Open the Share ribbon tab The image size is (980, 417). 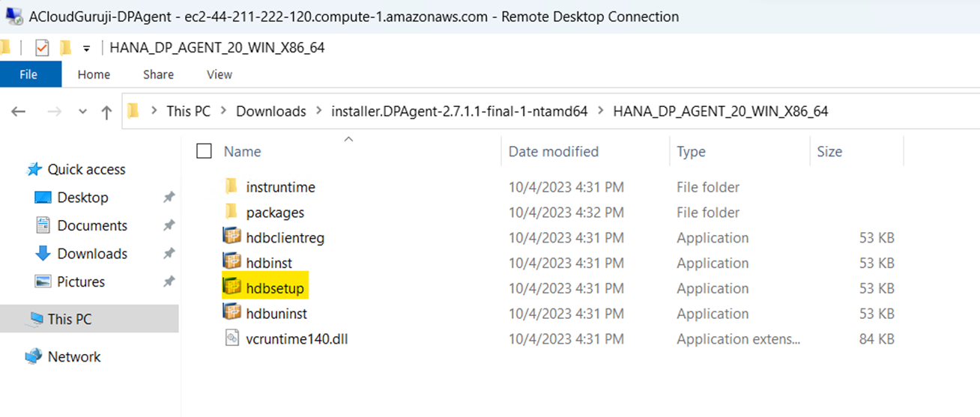[x=158, y=74]
